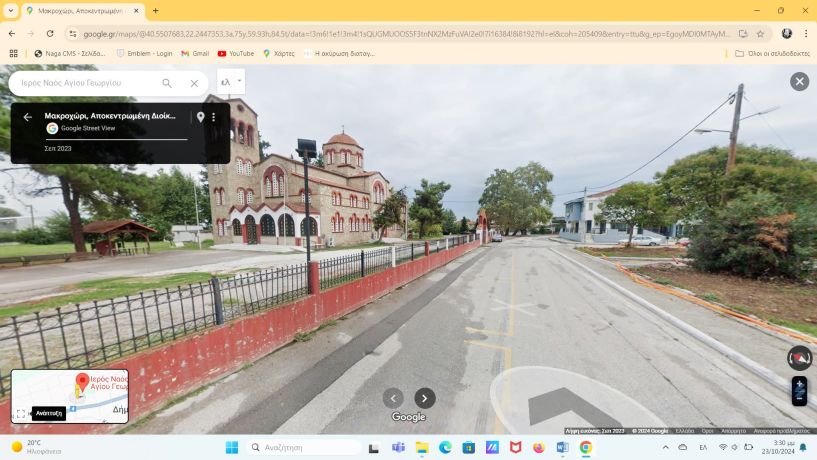The height and width of the screenshot is (460, 817).
Task: Click the location pin icon in info panel
Action: [200, 117]
